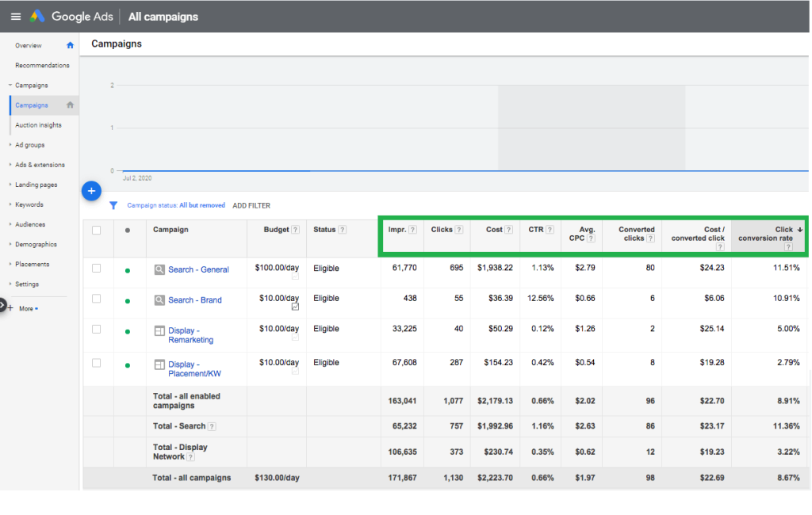Screen dimensions: 812x515
Task: Click the help icon beside Total - Search
Action: pyautogui.click(x=212, y=426)
